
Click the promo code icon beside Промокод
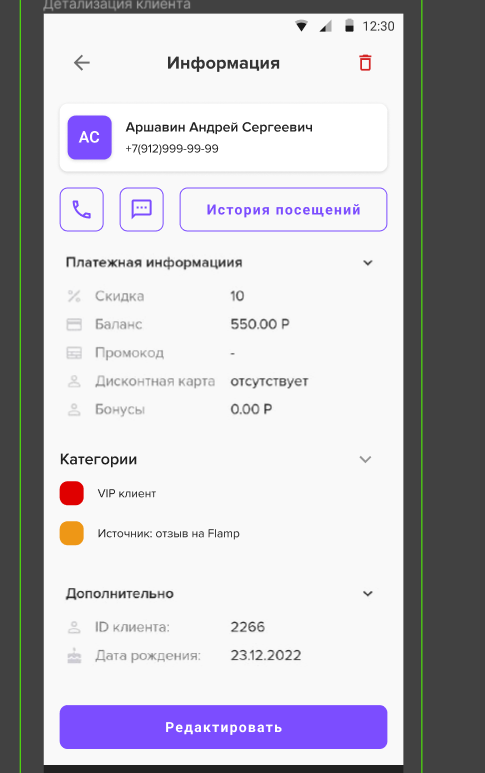(x=74, y=353)
